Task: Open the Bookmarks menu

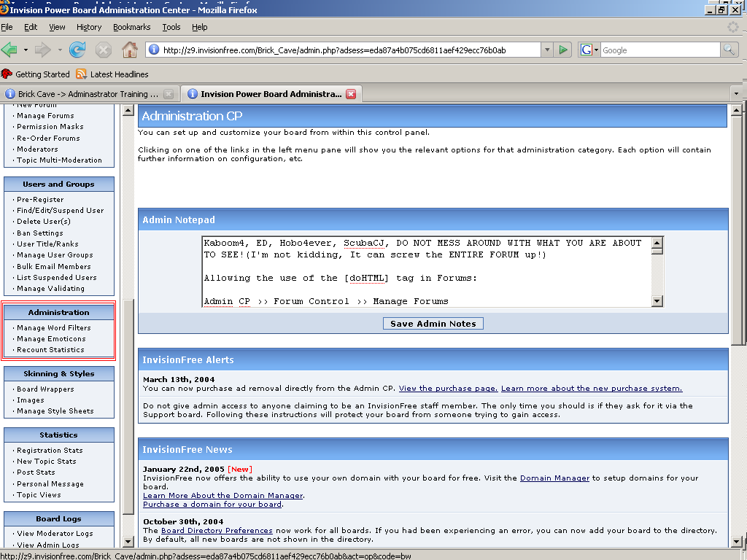Action: (131, 27)
